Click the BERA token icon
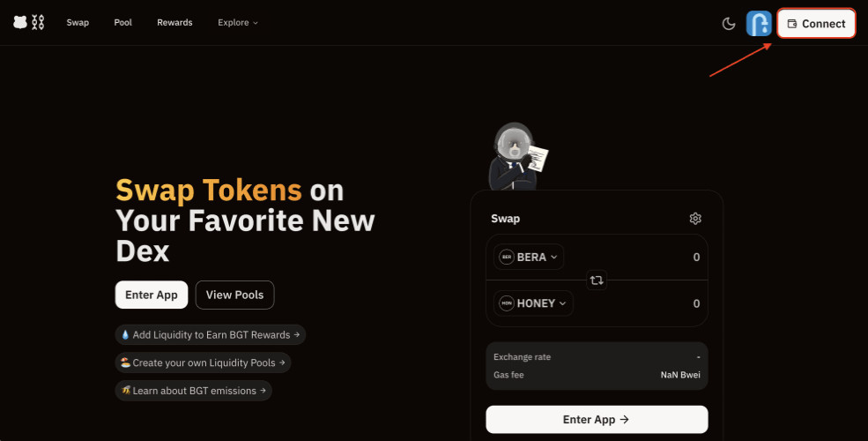Screen dimensions: 868x441 (x=507, y=258)
